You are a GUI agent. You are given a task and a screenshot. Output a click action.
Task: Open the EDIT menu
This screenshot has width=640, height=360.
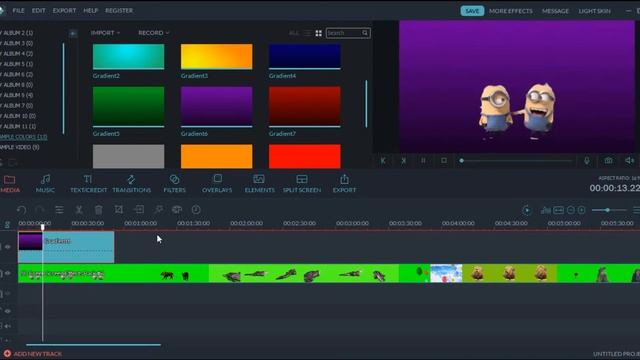click(39, 11)
